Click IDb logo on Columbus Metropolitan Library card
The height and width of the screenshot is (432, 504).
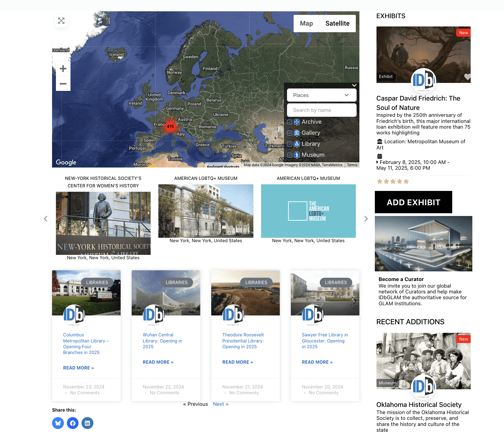pos(74,315)
